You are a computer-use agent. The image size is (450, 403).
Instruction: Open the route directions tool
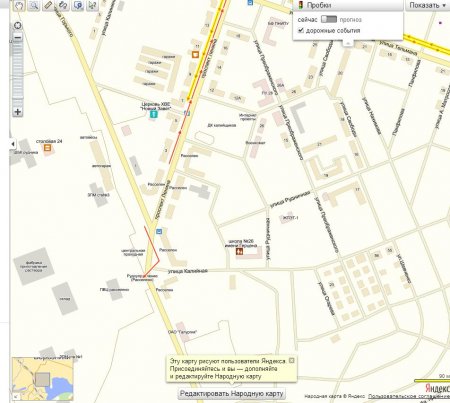pyautogui.click(x=63, y=5)
